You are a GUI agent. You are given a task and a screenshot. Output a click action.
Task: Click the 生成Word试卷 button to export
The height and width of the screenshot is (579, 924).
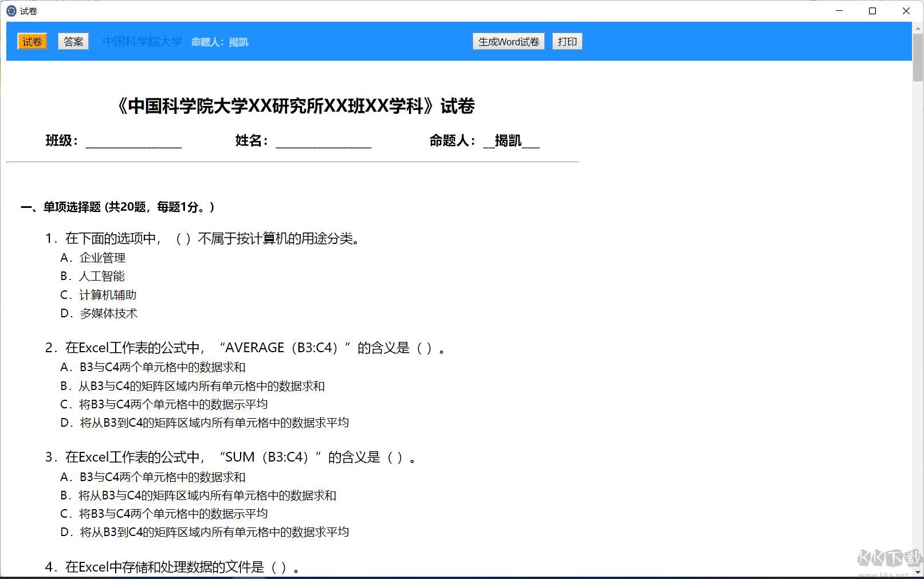[508, 41]
